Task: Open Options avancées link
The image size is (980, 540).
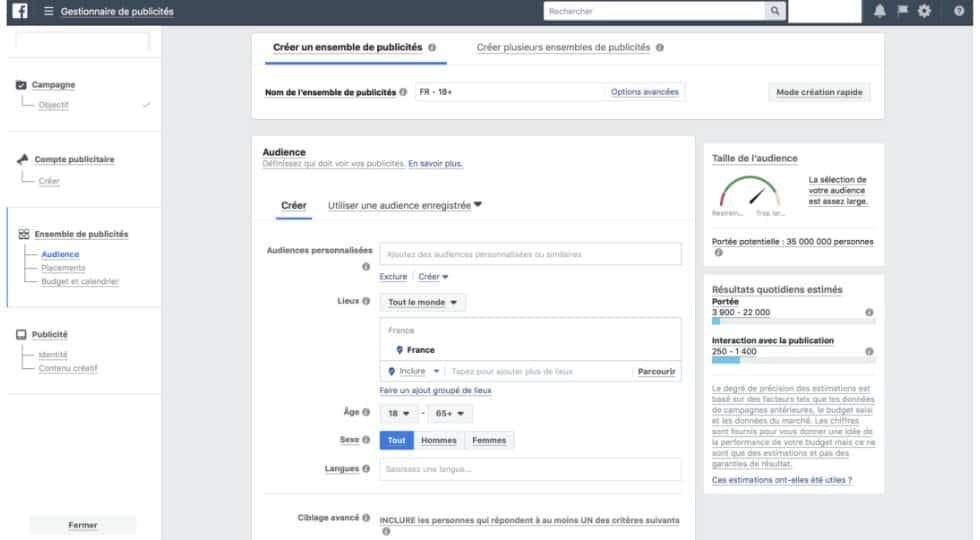Action: 644,92
